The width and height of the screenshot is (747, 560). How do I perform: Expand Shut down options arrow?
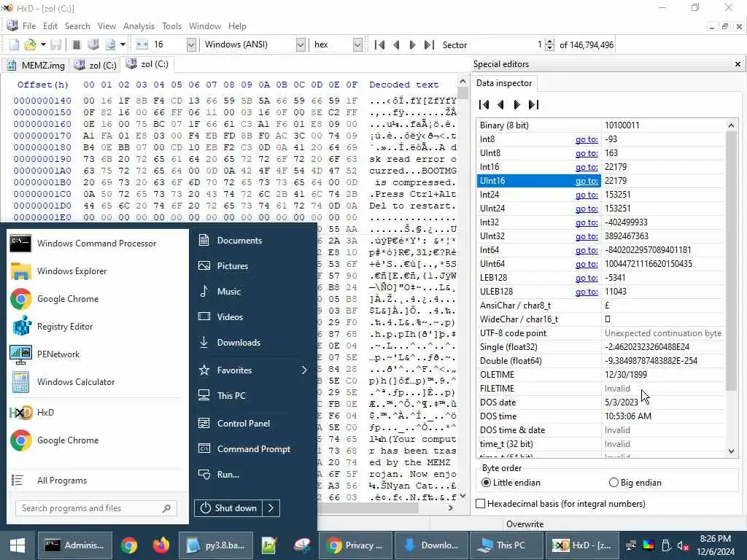coord(271,508)
